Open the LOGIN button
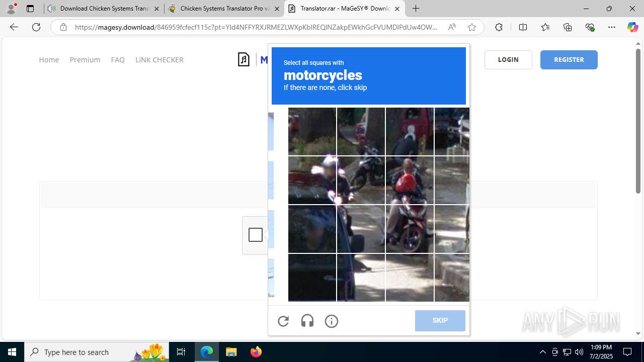Viewport: 644px width, 362px height. 508,60
